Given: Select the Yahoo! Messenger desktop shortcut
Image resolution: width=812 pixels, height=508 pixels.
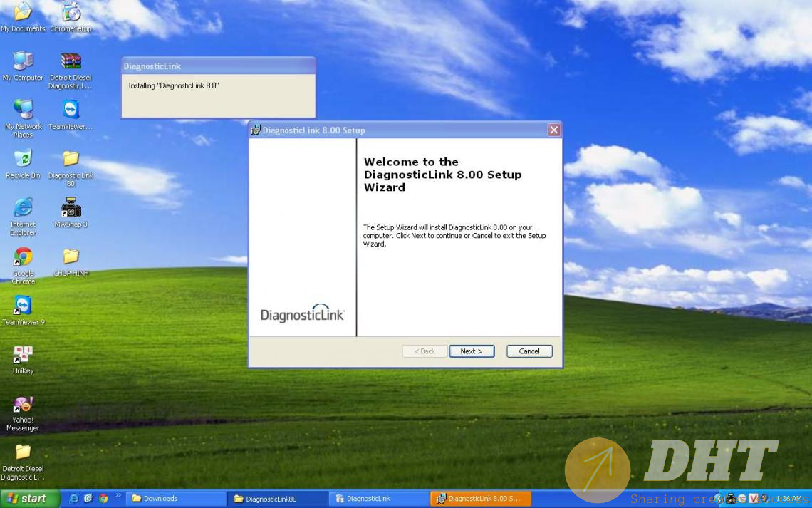Looking at the screenshot, I should point(23,405).
